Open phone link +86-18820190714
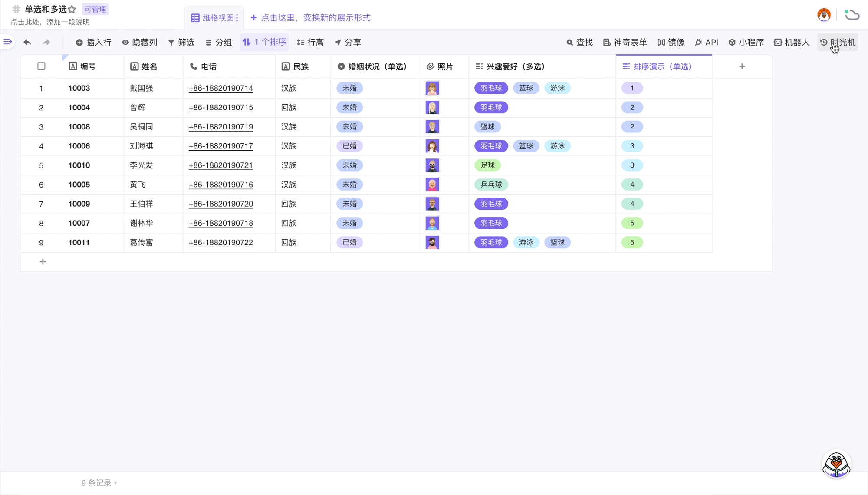868x495 pixels. [220, 88]
